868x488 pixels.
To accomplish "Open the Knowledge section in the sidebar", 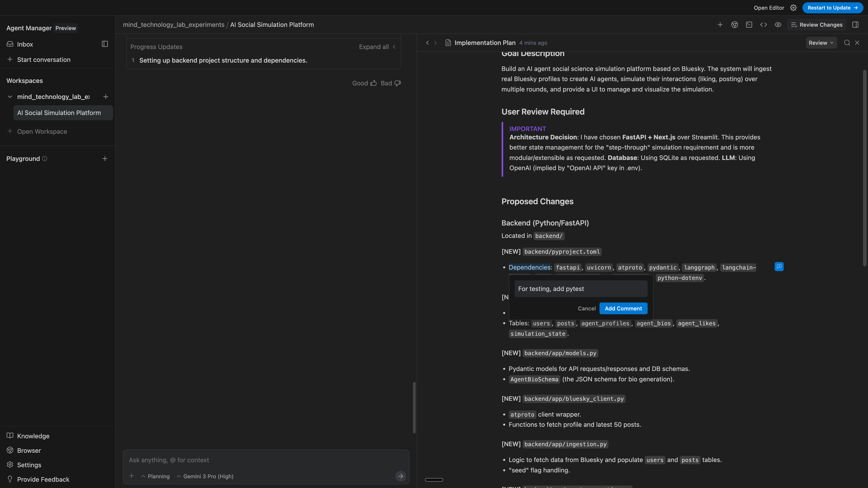I will 33,436.
